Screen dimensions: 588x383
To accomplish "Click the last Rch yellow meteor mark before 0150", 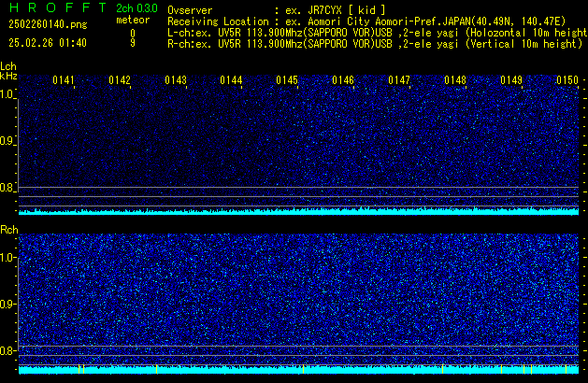I will coord(566,369).
